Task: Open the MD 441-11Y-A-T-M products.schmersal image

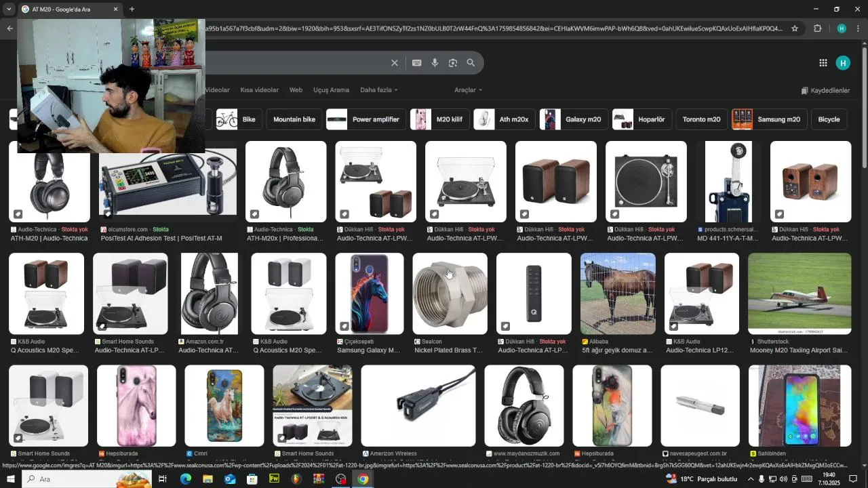Action: (728, 182)
